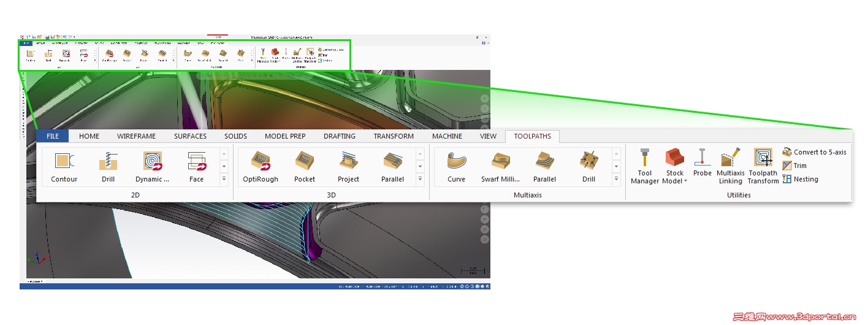Click the "2D" group label in enlarged ribbon
Screen dimensions: 868x325
[135, 195]
